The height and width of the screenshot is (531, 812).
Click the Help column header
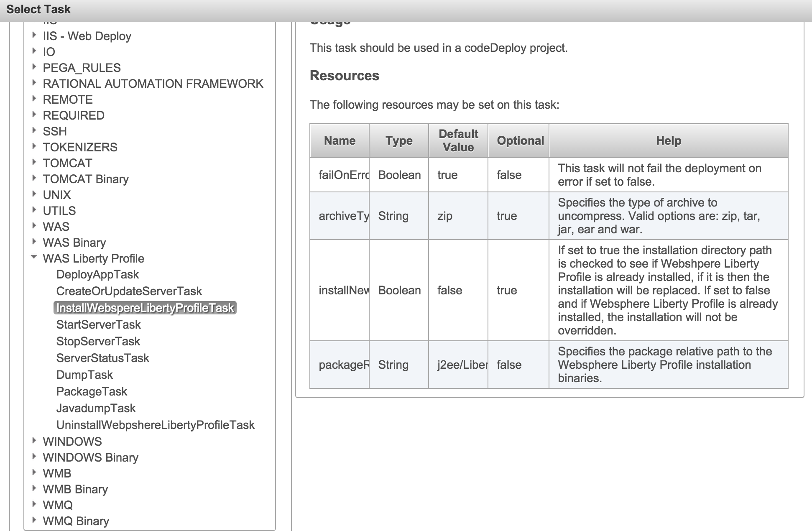point(669,140)
